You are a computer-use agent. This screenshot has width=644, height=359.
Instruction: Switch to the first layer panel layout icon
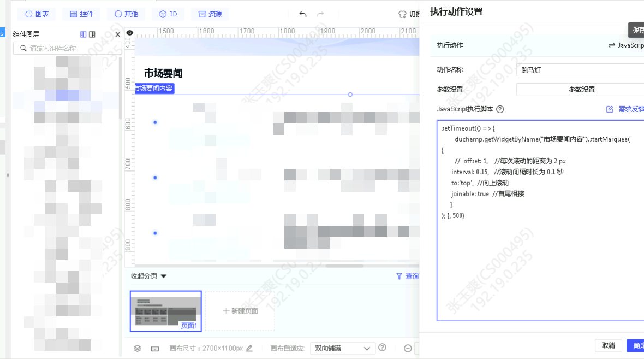point(83,34)
